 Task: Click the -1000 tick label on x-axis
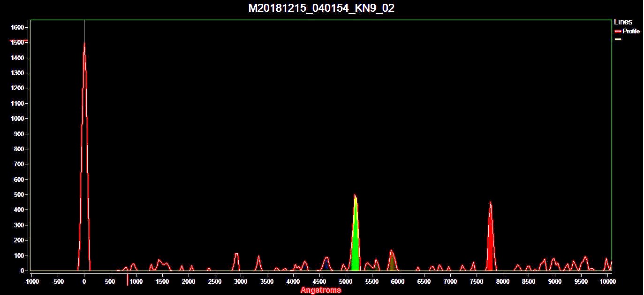point(31,281)
